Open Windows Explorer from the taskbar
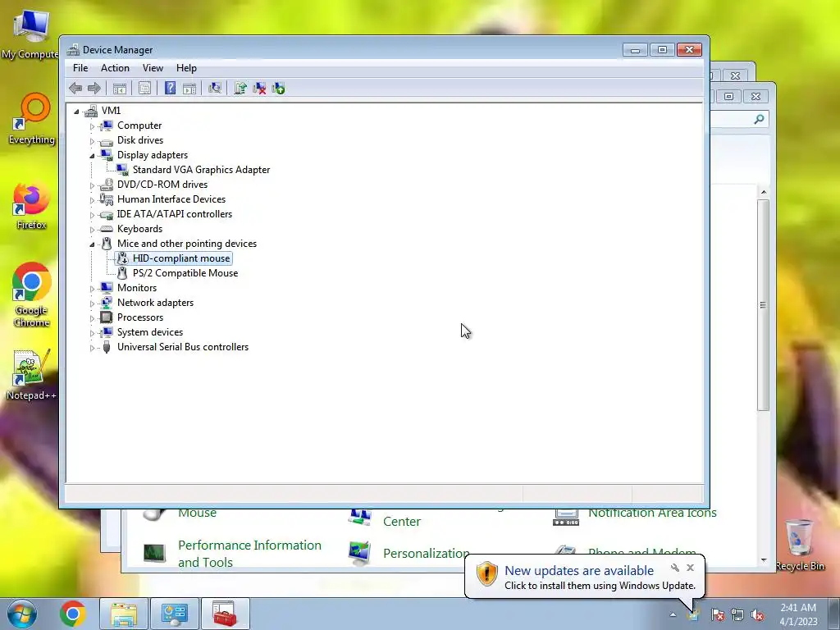The height and width of the screenshot is (630, 840). 124,614
